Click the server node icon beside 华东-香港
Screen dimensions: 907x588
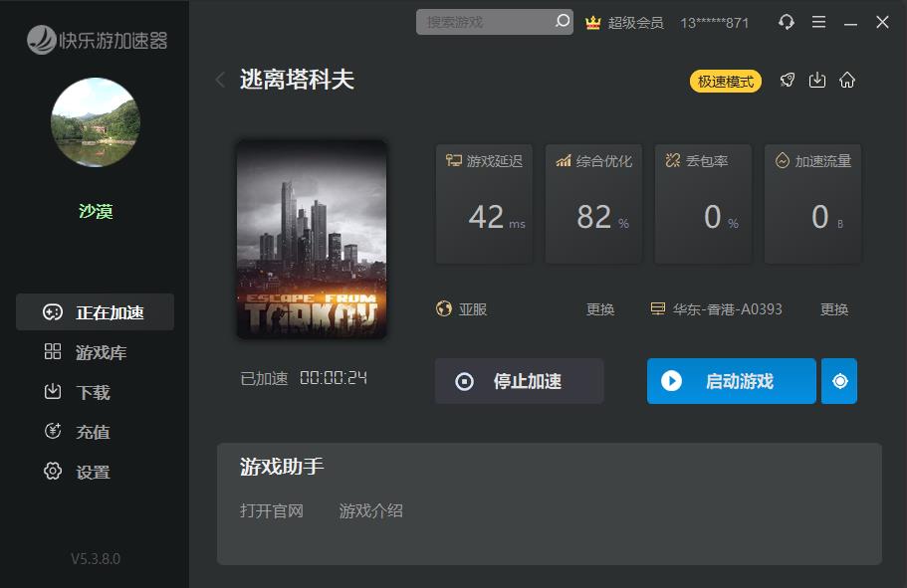(658, 308)
